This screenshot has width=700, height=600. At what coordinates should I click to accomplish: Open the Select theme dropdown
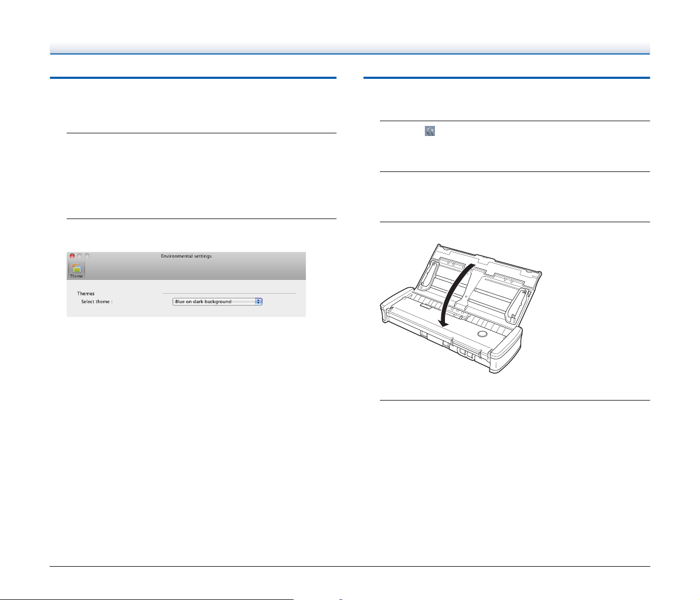217,302
